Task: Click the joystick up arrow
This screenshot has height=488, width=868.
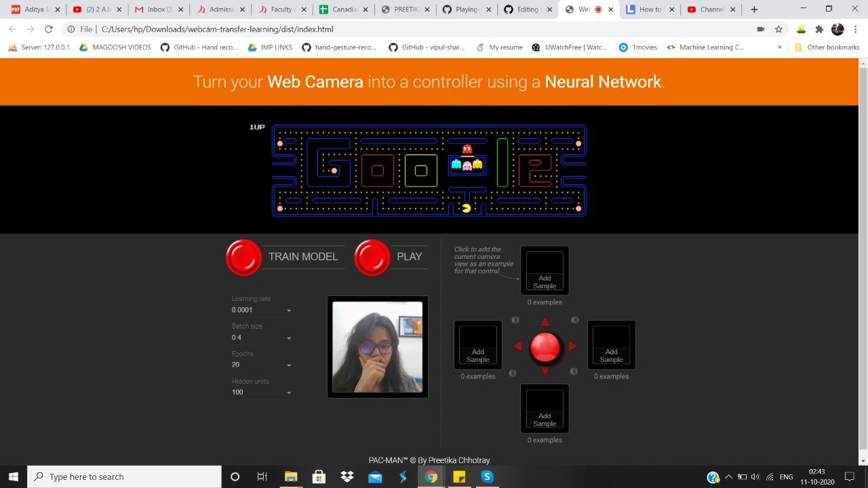Action: [x=545, y=322]
